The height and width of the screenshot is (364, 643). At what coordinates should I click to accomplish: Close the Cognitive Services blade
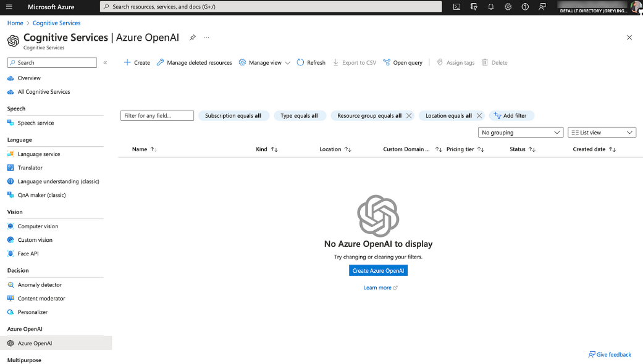629,38
